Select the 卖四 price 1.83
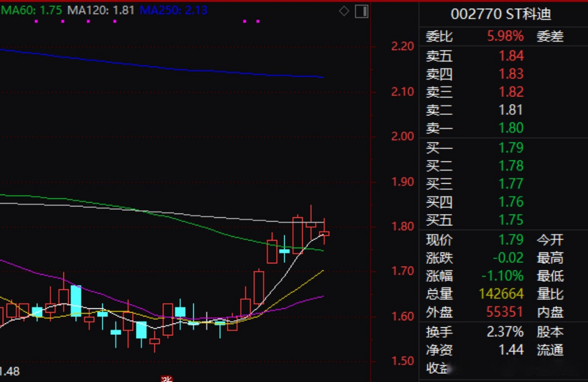Viewport: 588px width, 382px height. tap(511, 74)
